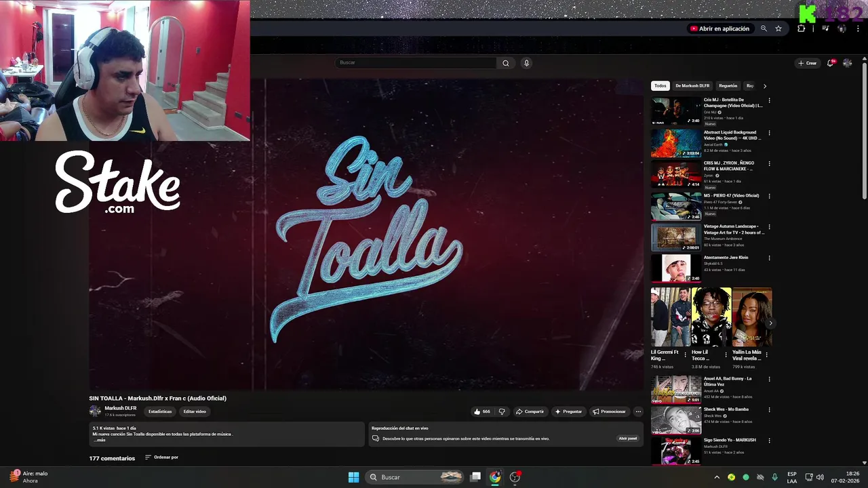Open Sigo Siendo Yo - MARKUSH thumbnail
This screenshot has height=488, width=868.
tap(676, 451)
